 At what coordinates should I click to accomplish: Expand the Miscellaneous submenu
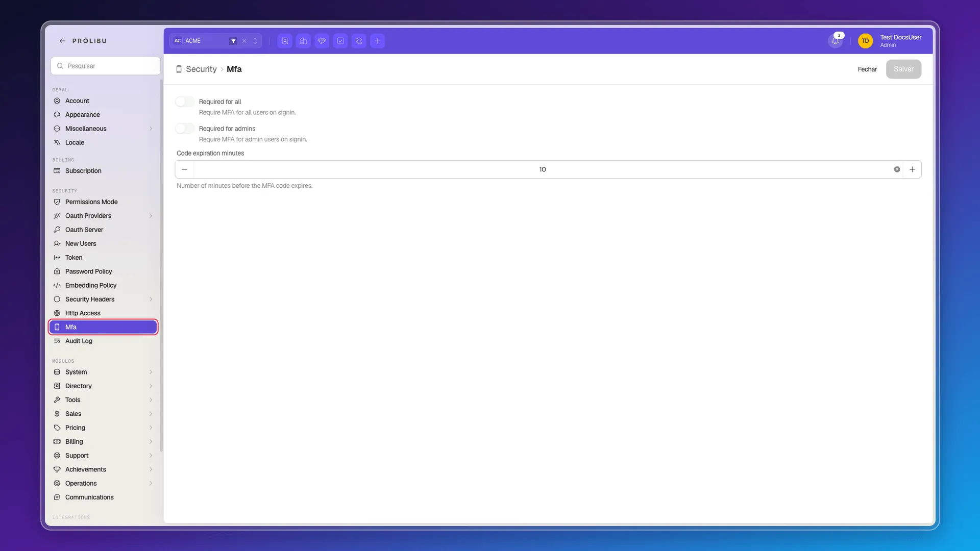pos(151,129)
